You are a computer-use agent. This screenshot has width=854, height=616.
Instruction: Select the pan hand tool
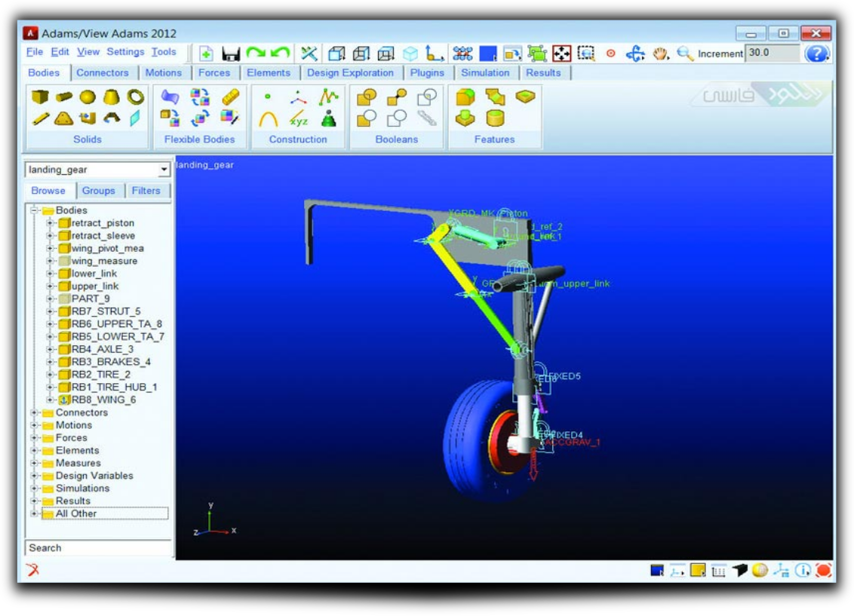(x=661, y=54)
